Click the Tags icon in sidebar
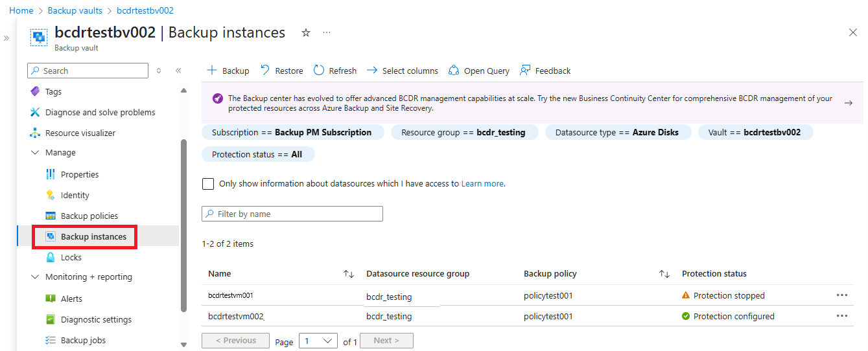Screen dimensions: 868x351 point(35,91)
